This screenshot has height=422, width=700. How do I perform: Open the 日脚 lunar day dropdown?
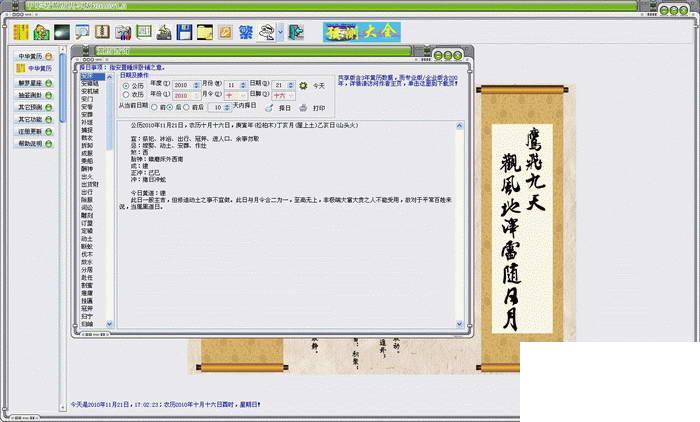283,96
